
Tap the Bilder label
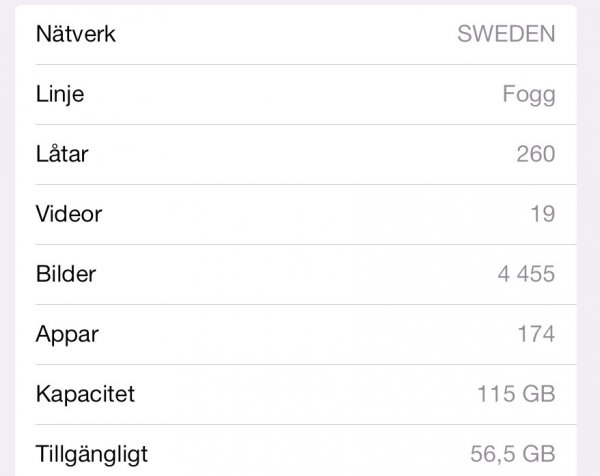(x=67, y=273)
